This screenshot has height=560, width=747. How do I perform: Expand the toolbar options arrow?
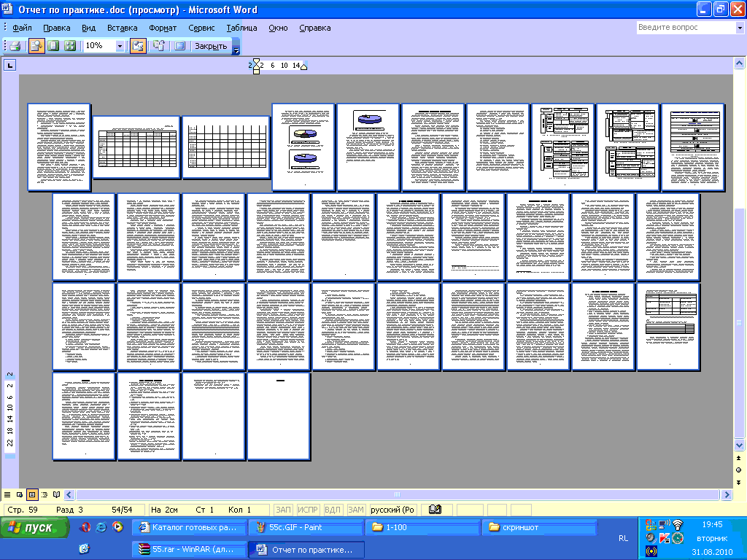pyautogui.click(x=236, y=47)
